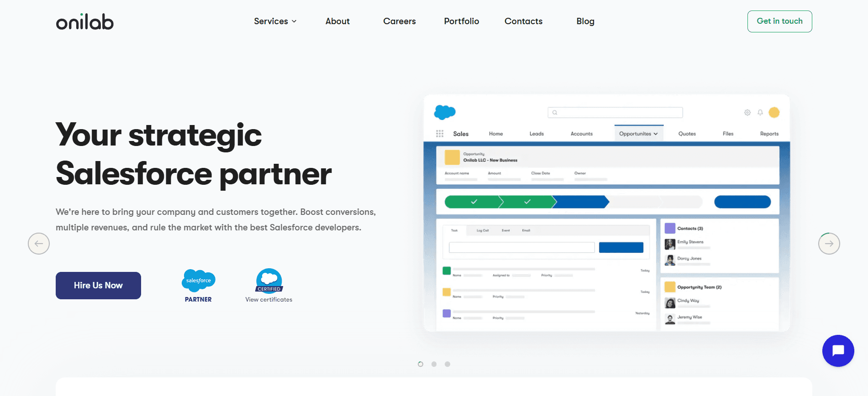The image size is (868, 396).
Task: Click the settings gear in mockup
Action: (x=747, y=113)
